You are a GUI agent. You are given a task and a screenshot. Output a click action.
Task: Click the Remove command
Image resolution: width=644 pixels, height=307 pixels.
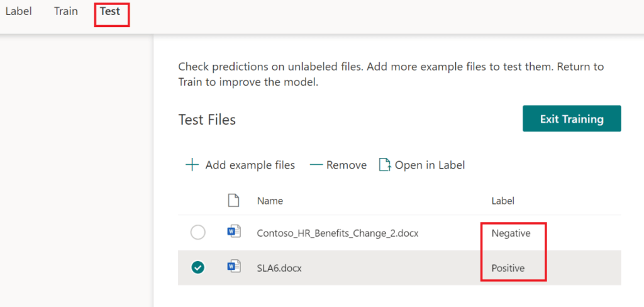click(346, 165)
